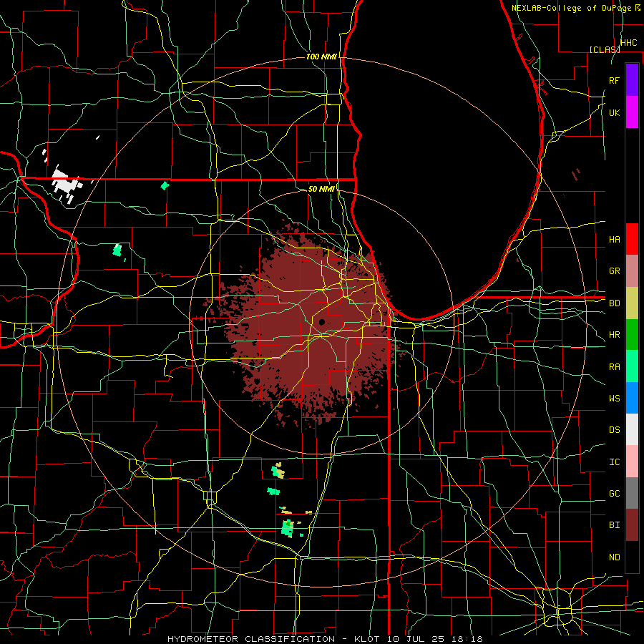Click the WS legend label

(x=614, y=399)
